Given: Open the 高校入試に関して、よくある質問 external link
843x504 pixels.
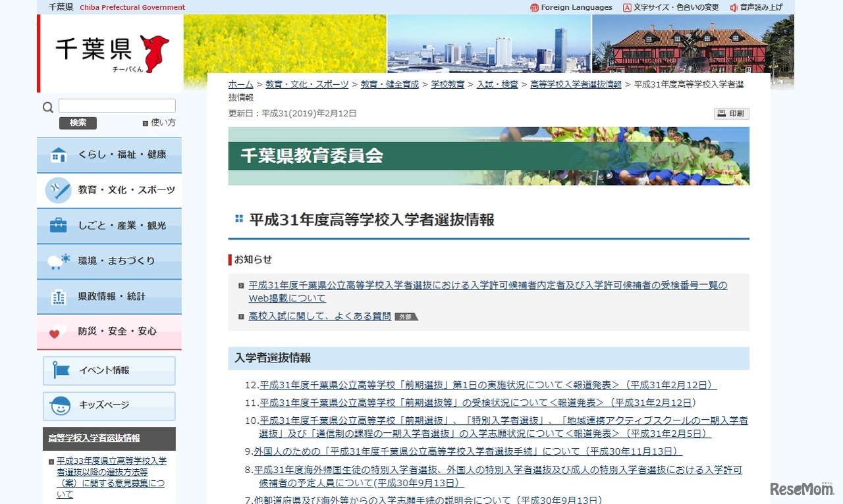Looking at the screenshot, I should pyautogui.click(x=319, y=316).
